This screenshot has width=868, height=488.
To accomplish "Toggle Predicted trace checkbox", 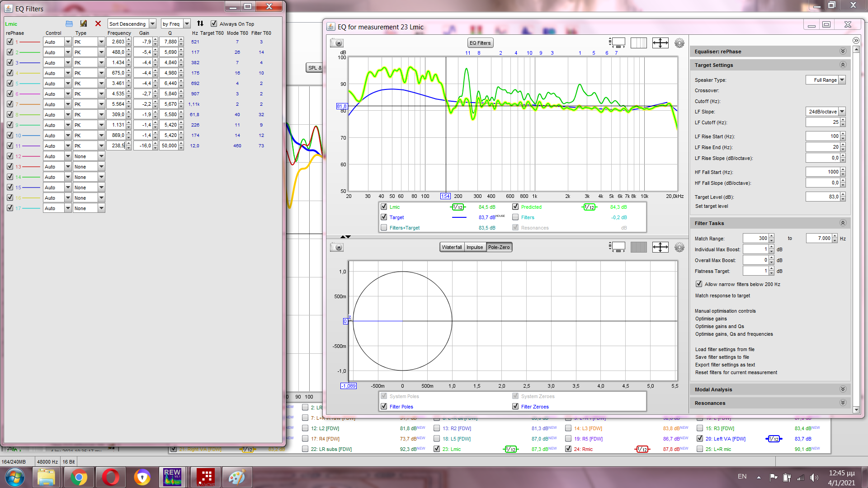I will pyautogui.click(x=515, y=206).
